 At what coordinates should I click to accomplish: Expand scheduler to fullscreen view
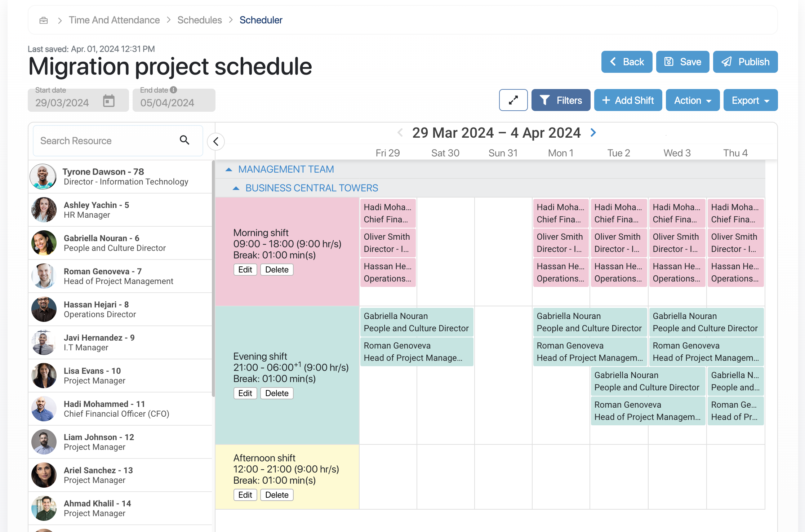(x=513, y=100)
